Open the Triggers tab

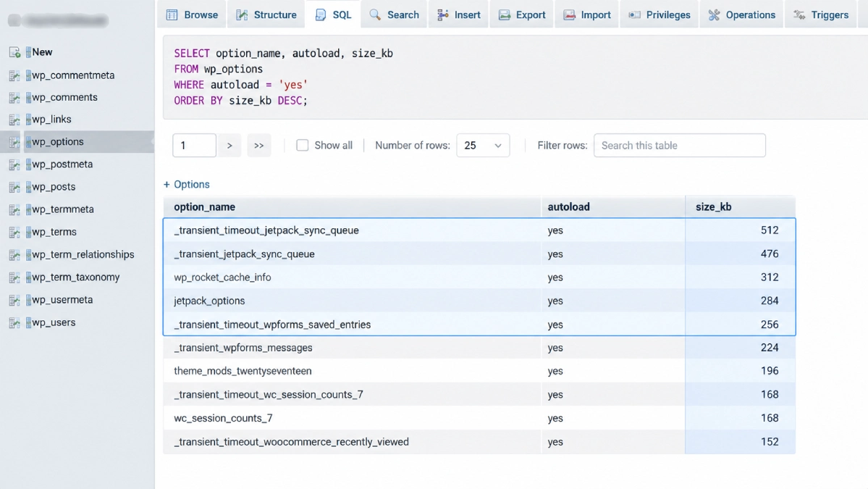tap(821, 14)
